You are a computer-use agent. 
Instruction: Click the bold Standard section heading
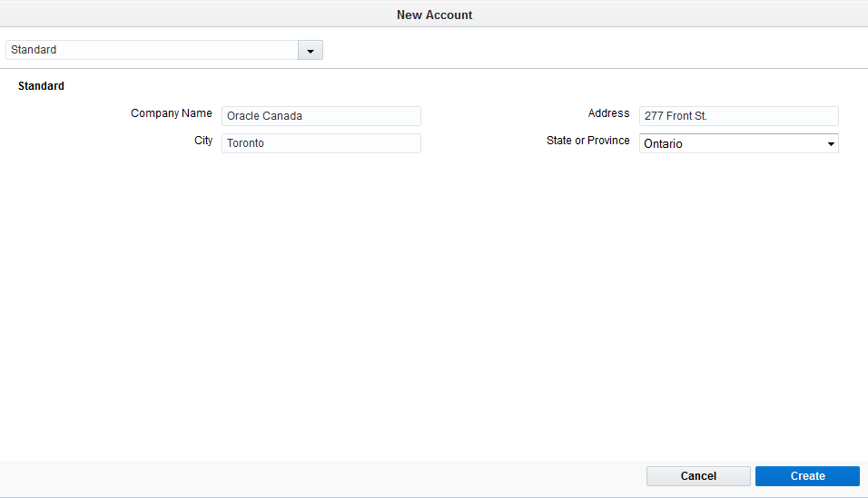(x=41, y=86)
